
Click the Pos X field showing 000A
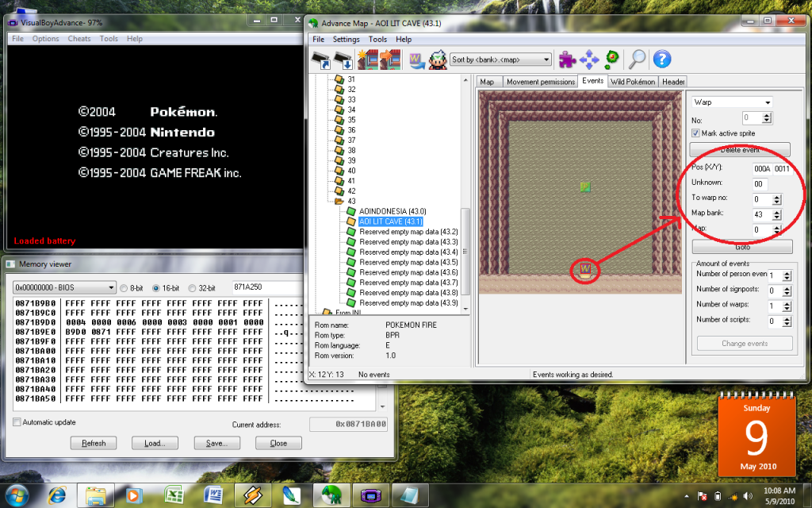click(x=762, y=169)
